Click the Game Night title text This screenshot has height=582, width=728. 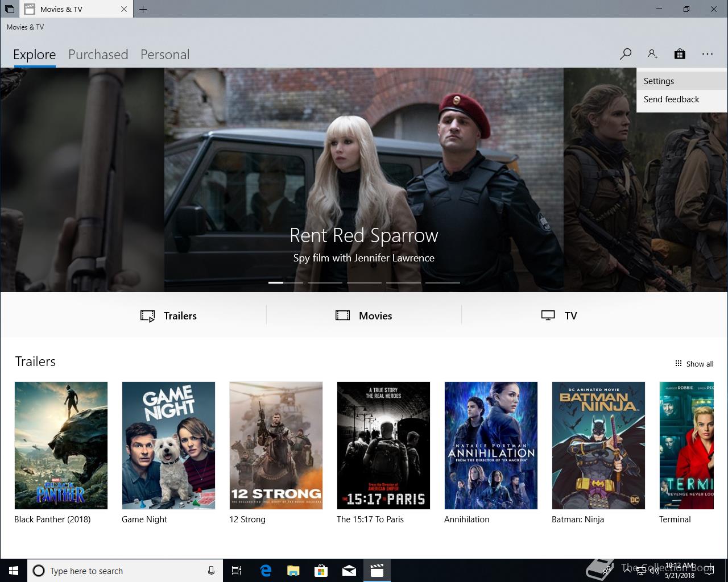tap(144, 519)
